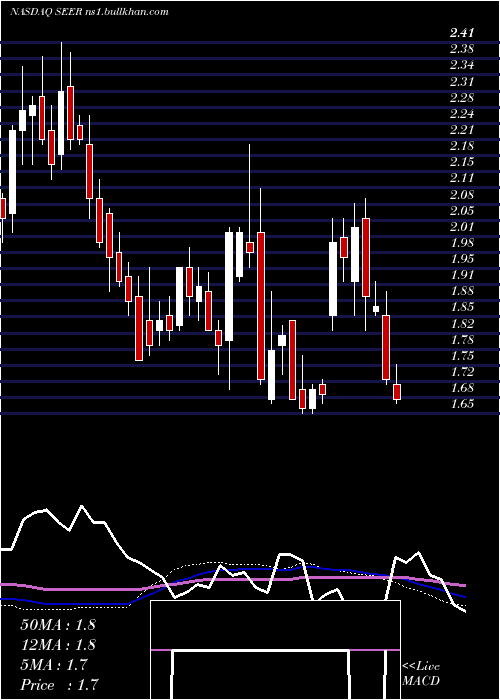Click the 1.78 price axis label
Screen dimensions: 500x700
click(462, 340)
